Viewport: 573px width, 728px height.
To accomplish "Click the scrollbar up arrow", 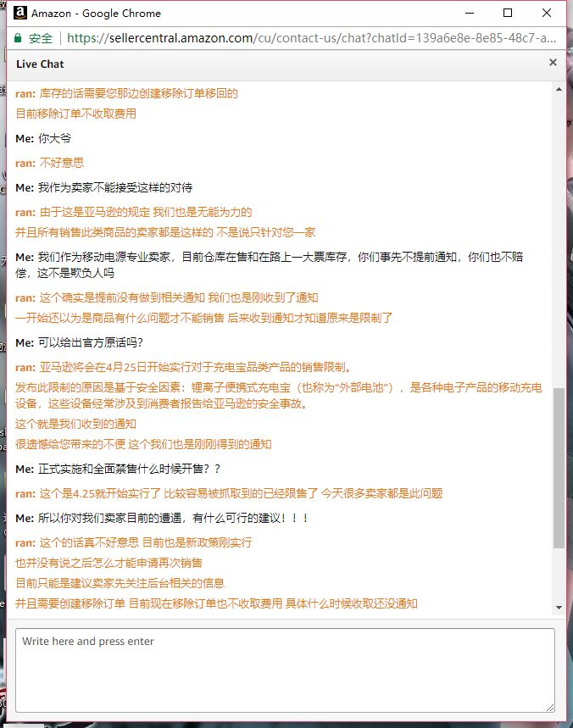I will (x=559, y=89).
